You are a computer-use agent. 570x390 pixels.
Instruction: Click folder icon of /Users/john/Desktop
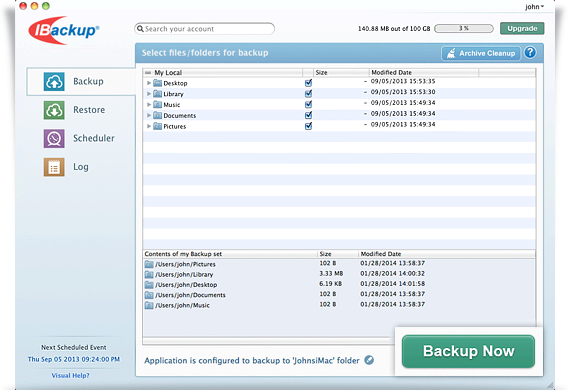[x=149, y=285]
